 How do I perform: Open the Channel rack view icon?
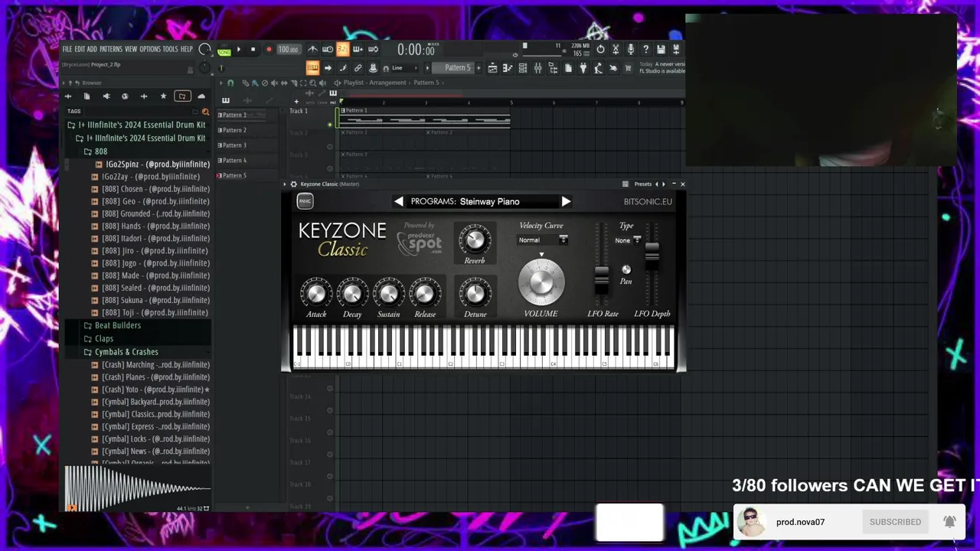(x=522, y=68)
